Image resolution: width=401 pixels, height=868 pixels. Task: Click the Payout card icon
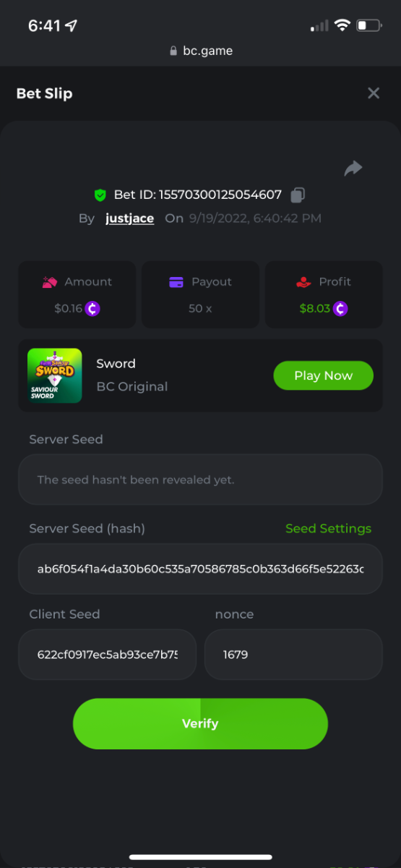coord(176,282)
